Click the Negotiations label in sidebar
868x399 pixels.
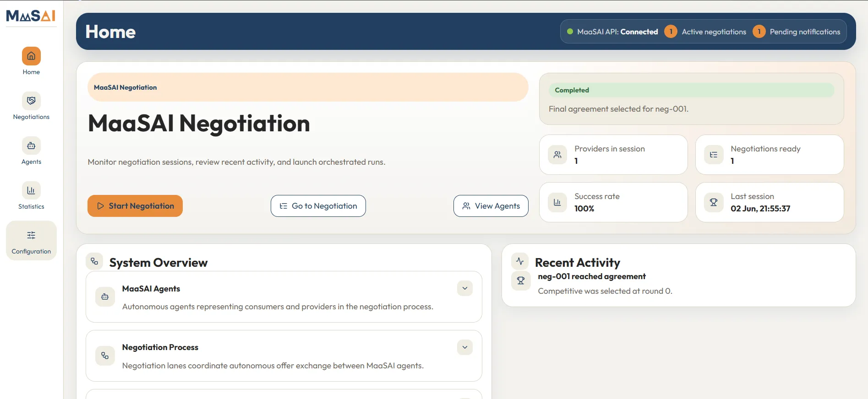click(x=31, y=117)
